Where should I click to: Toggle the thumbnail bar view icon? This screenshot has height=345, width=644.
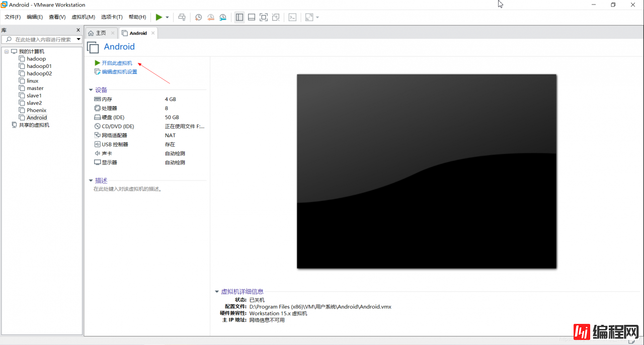pyautogui.click(x=252, y=17)
